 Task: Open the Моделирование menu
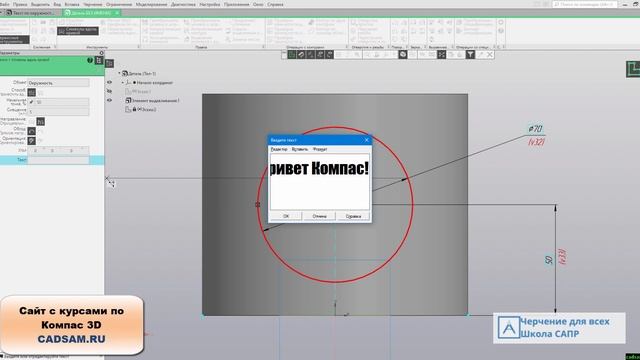pos(151,4)
